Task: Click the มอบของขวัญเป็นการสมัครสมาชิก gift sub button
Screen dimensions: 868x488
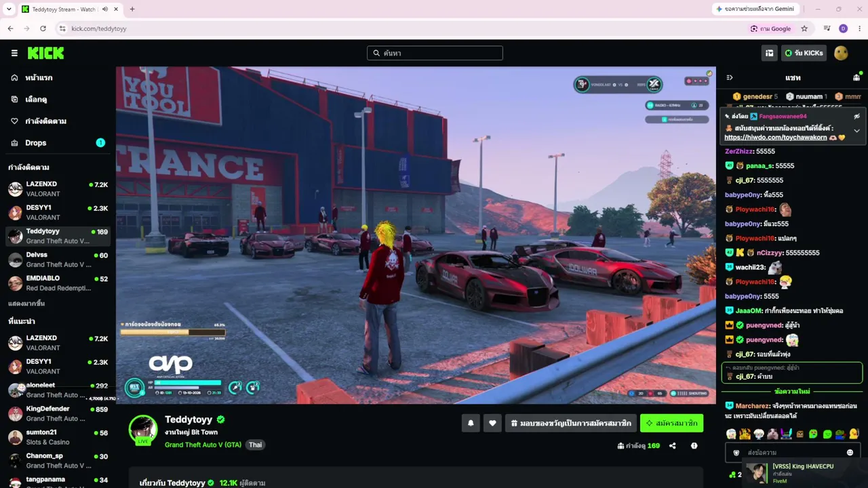Action: 571,423
